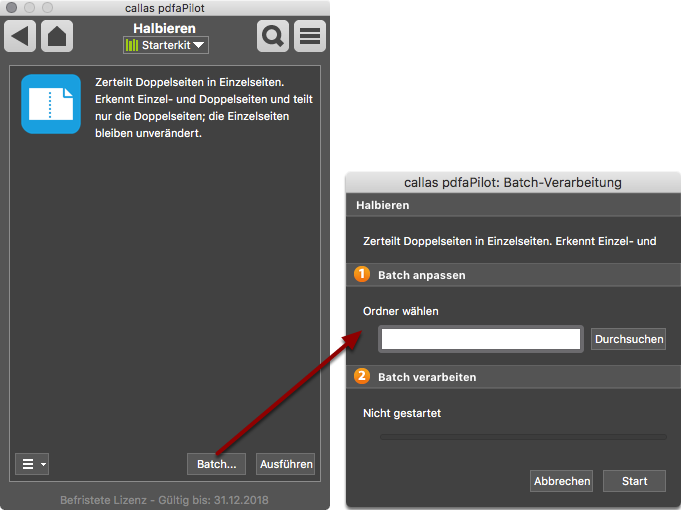The width and height of the screenshot is (681, 510).
Task: Open the Starterkit library dropdown
Action: (x=165, y=45)
